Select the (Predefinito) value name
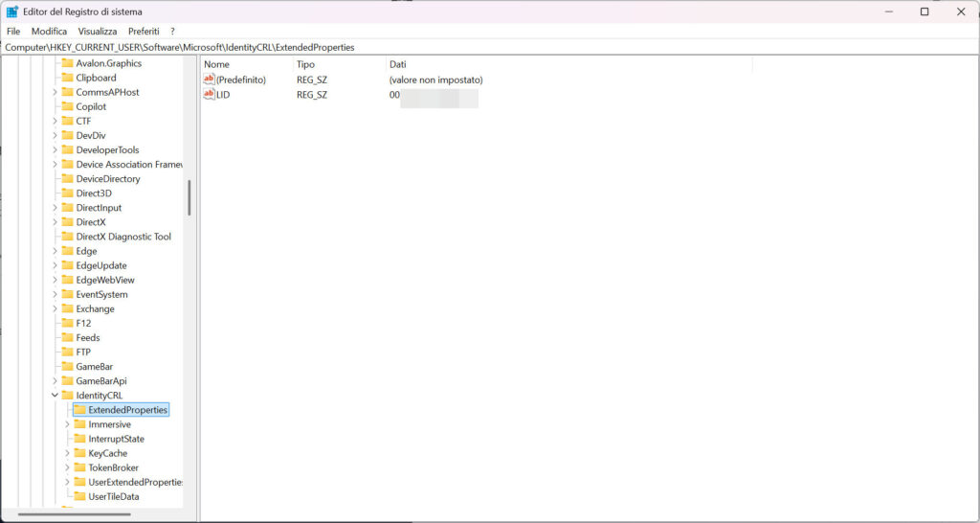 coord(240,80)
